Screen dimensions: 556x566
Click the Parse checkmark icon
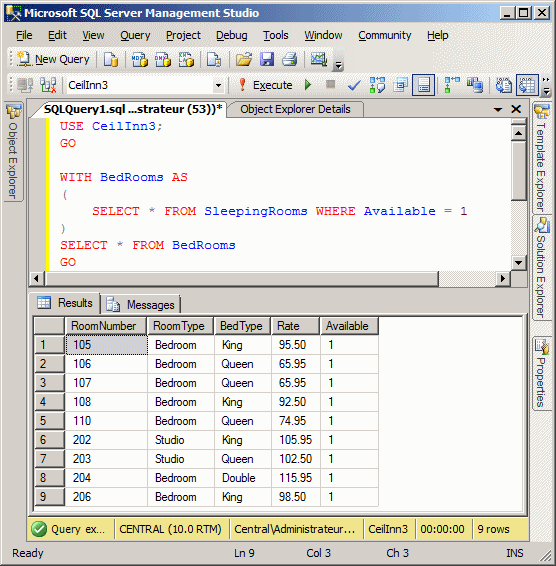(354, 86)
